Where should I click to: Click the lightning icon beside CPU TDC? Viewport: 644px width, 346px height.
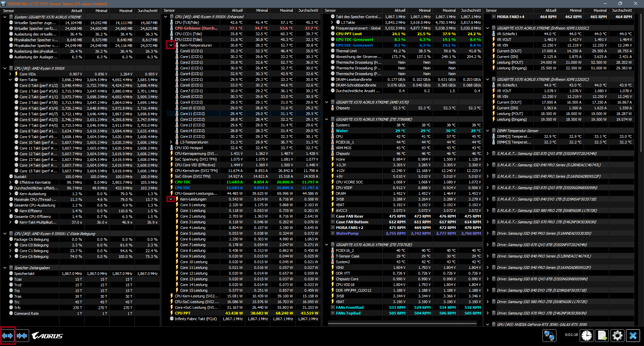[171, 182]
